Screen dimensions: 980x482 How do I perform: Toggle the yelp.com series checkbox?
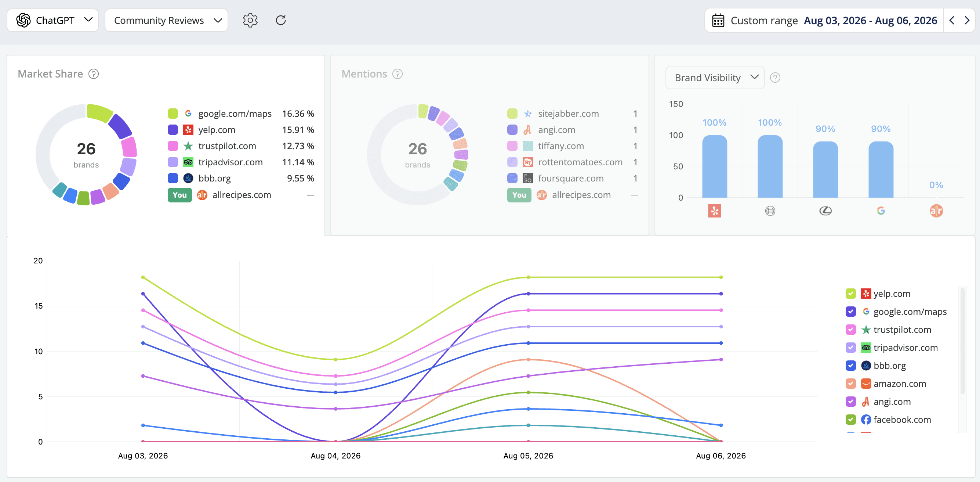pos(851,294)
